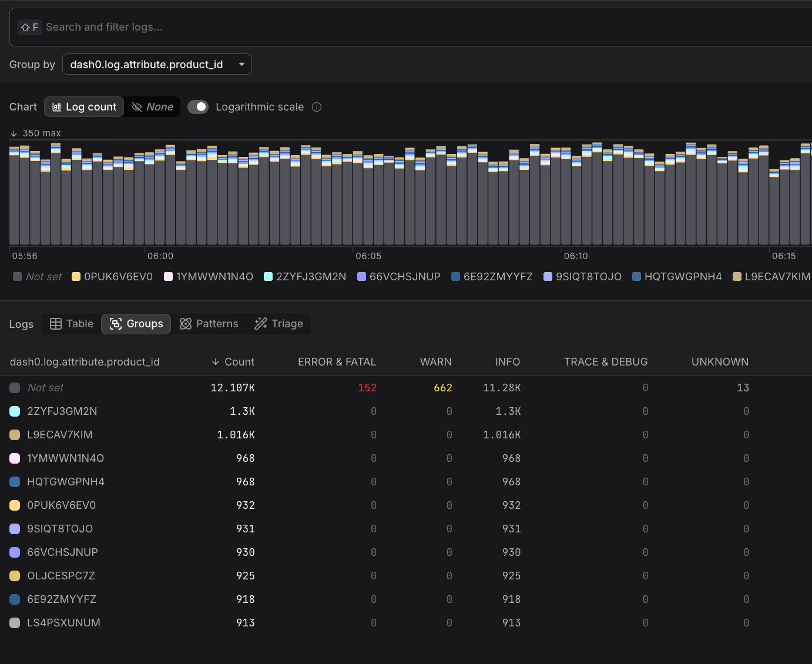812x664 pixels.
Task: Click the Log count chart icon
Action: 57,107
